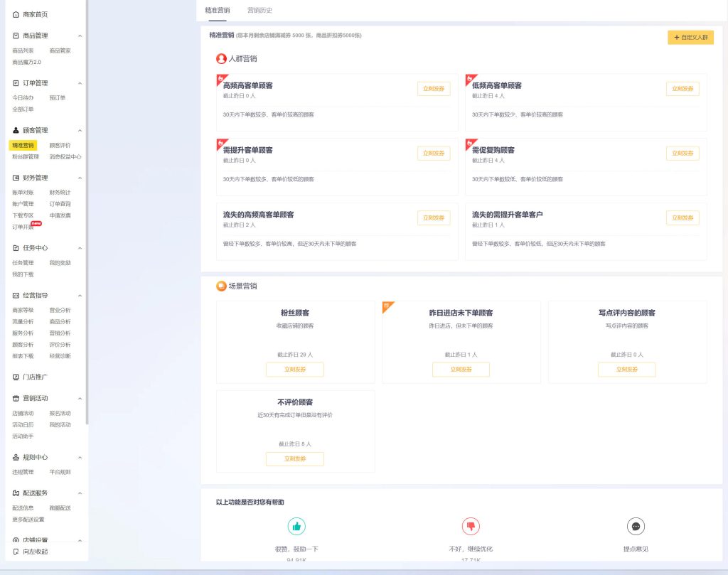Image resolution: width=728 pixels, height=575 pixels.
Task: Open 顾客评价 in the sidebar
Action: [x=60, y=145]
